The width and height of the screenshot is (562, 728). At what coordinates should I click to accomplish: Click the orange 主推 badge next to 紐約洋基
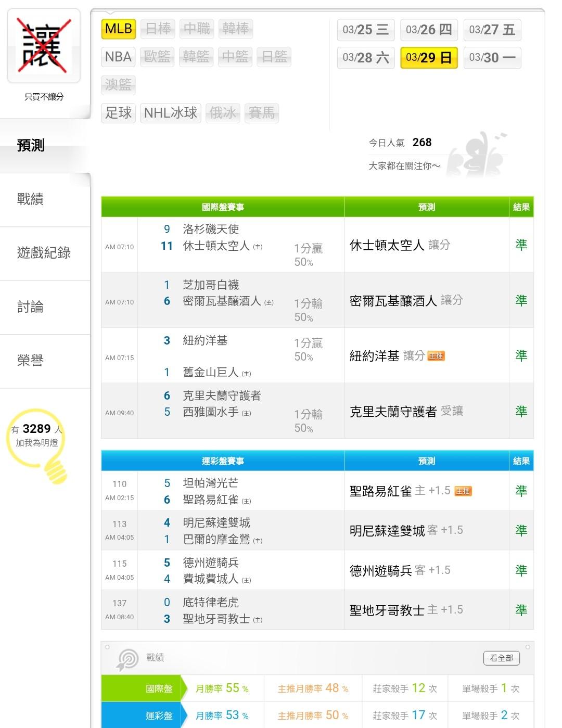click(436, 356)
